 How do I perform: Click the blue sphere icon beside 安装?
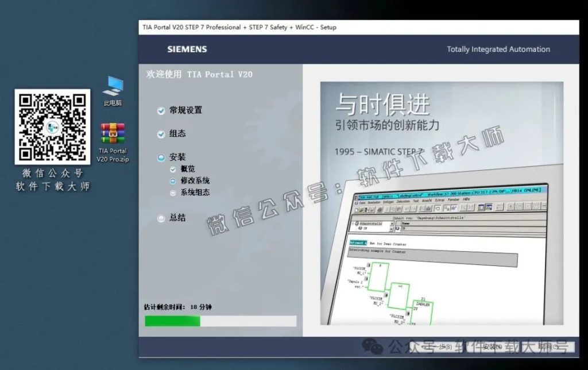point(161,157)
